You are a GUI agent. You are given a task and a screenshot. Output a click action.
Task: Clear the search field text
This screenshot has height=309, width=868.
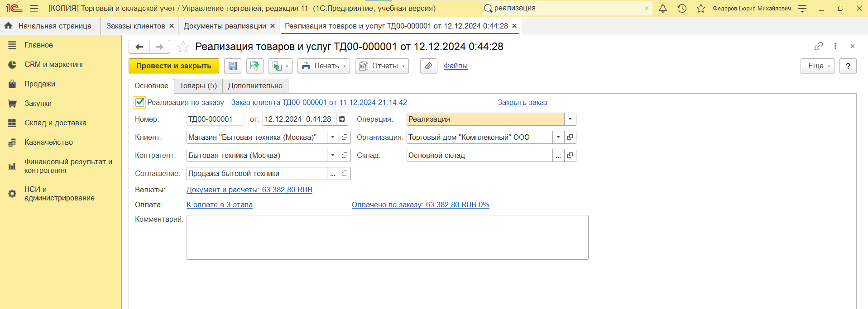(647, 8)
